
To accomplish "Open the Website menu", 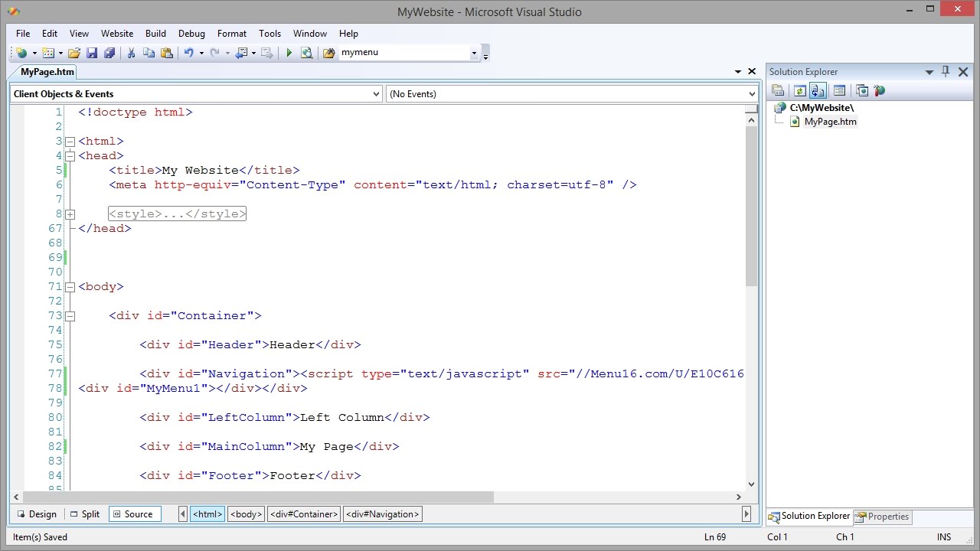I will point(117,34).
